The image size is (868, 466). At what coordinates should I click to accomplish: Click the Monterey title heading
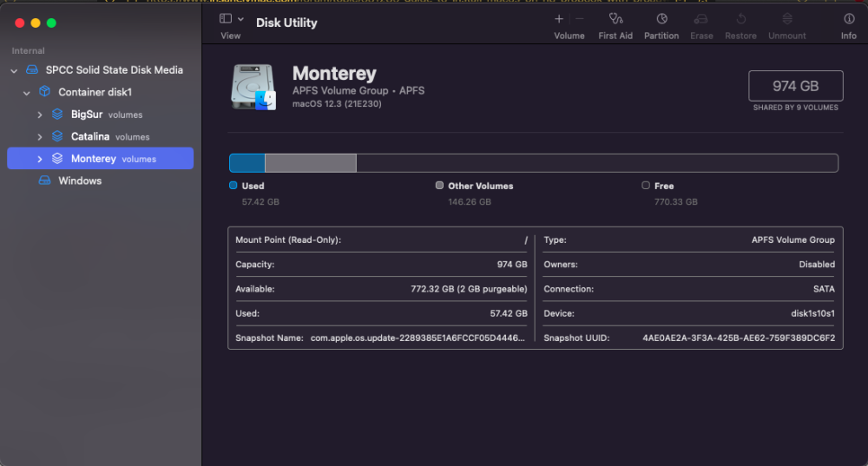coord(334,73)
